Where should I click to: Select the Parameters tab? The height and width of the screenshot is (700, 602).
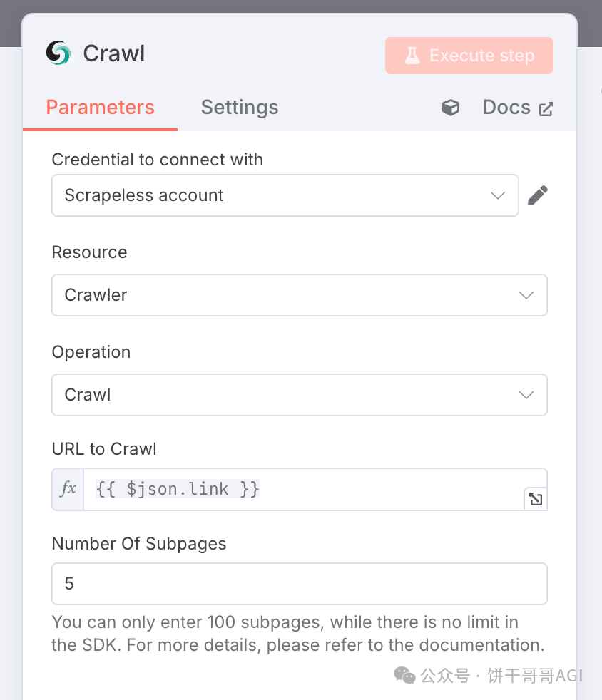pos(100,108)
